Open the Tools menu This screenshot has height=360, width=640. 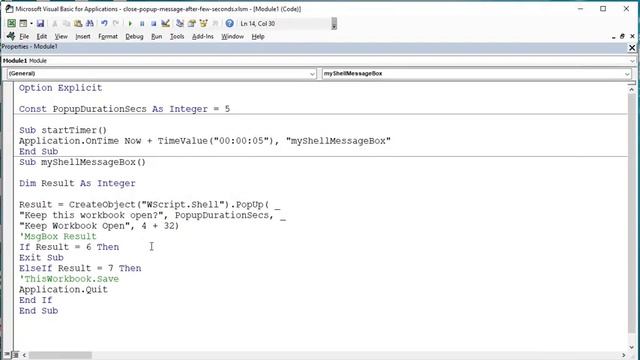177,36
